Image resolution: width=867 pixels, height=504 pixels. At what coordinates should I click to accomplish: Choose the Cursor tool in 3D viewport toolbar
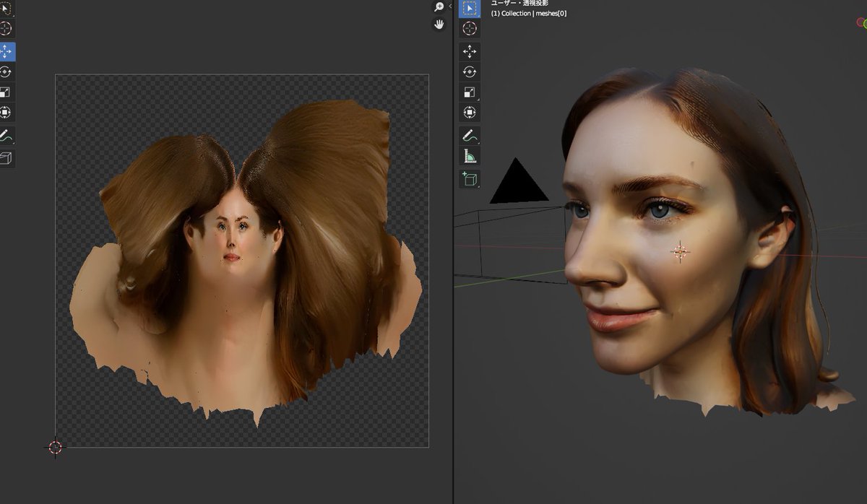[470, 29]
